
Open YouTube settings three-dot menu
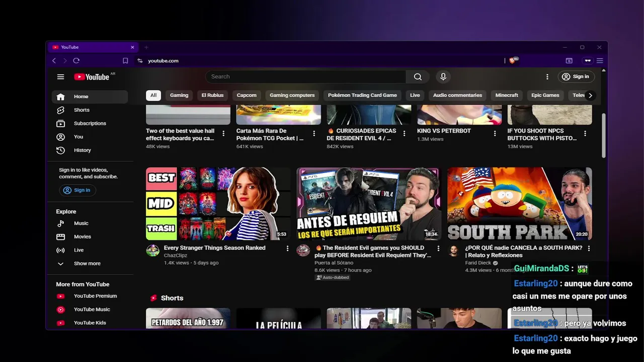[x=547, y=77]
